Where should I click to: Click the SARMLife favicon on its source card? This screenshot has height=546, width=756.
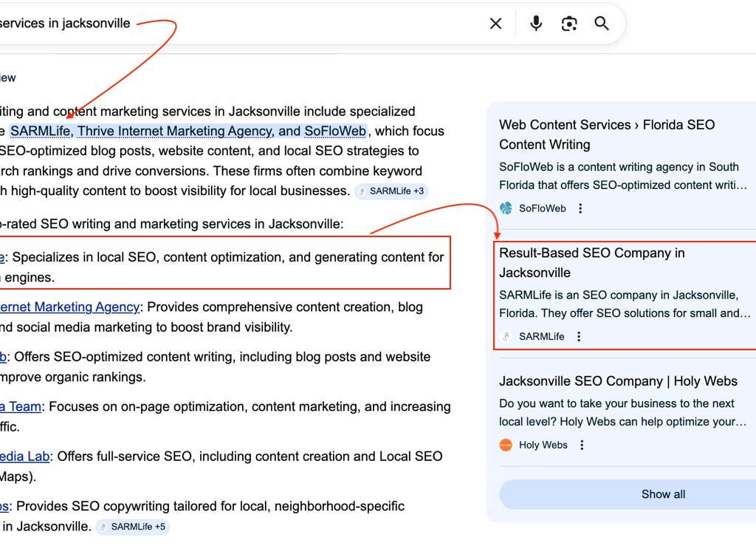pos(505,336)
